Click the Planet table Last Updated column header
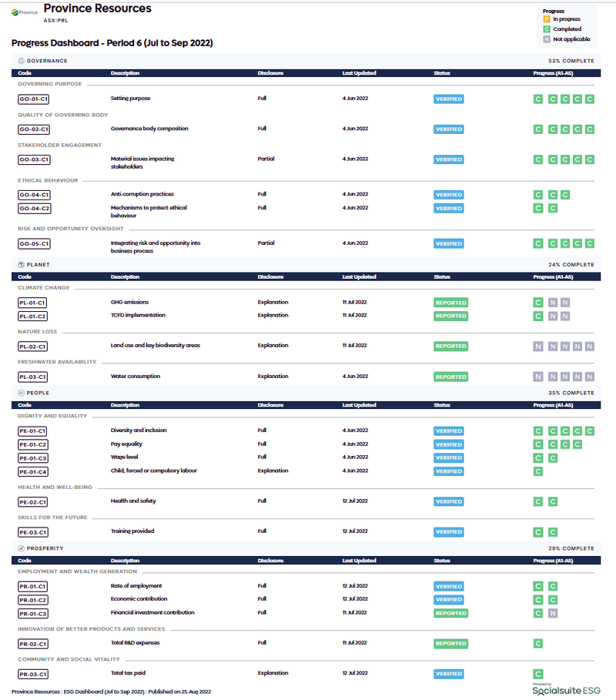 coord(360,276)
